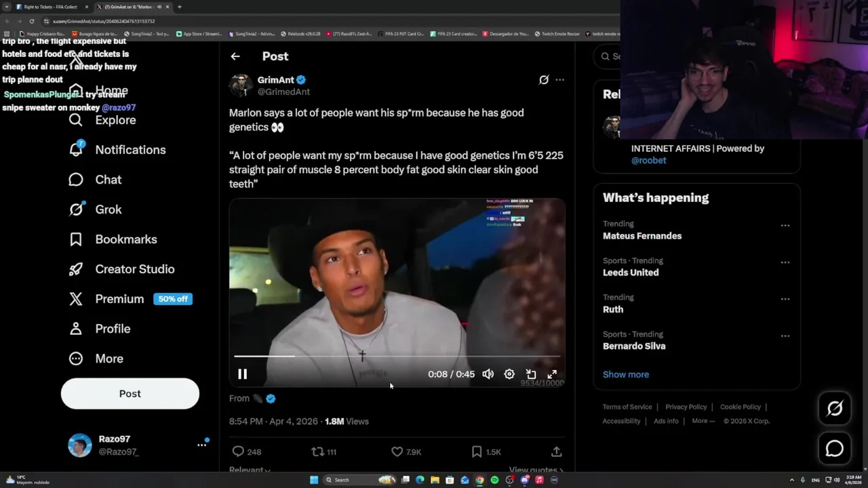Open Spotify from the taskbar
The width and height of the screenshot is (868, 488).
[494, 480]
